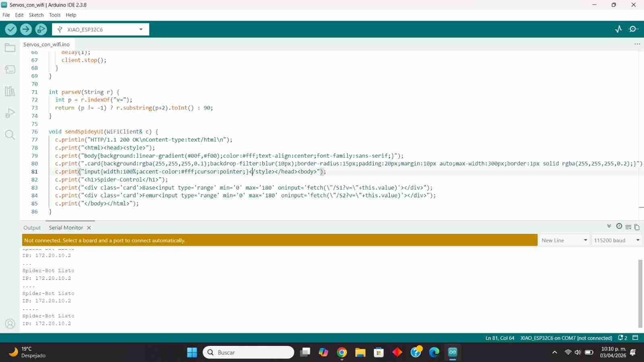Open the Boards Manager sidebar panel
This screenshot has height=362, width=644.
(x=10, y=69)
